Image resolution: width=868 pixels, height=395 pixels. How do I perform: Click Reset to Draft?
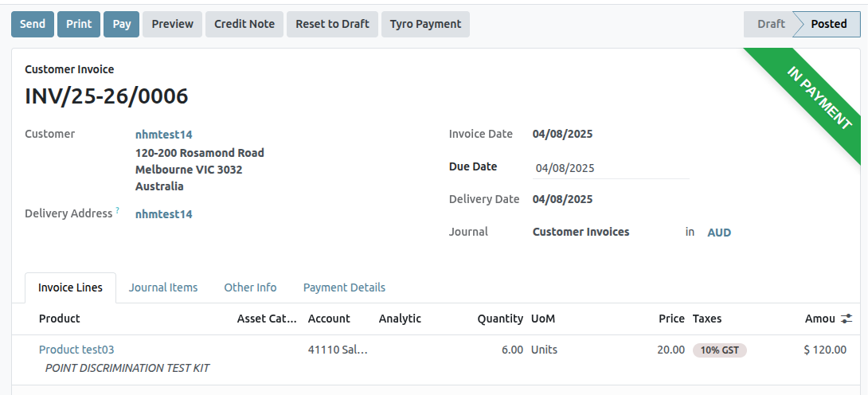click(x=332, y=24)
